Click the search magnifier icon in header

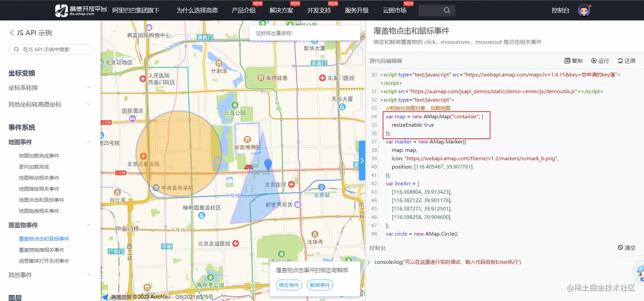tap(447, 10)
